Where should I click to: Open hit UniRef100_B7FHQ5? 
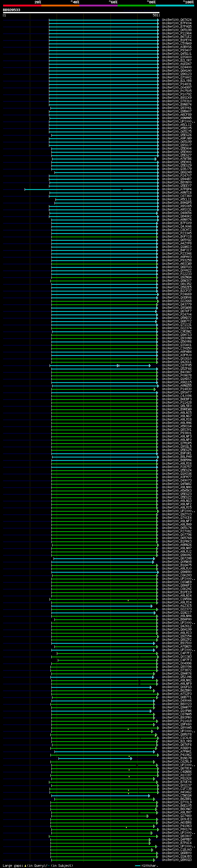(x=176, y=26)
